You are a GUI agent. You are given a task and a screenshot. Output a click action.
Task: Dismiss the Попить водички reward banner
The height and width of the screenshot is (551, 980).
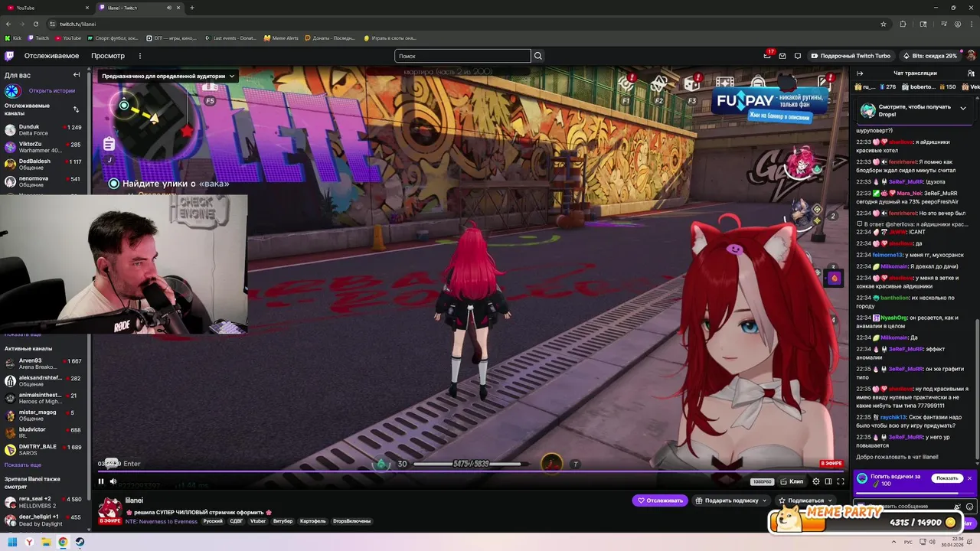coord(969,478)
